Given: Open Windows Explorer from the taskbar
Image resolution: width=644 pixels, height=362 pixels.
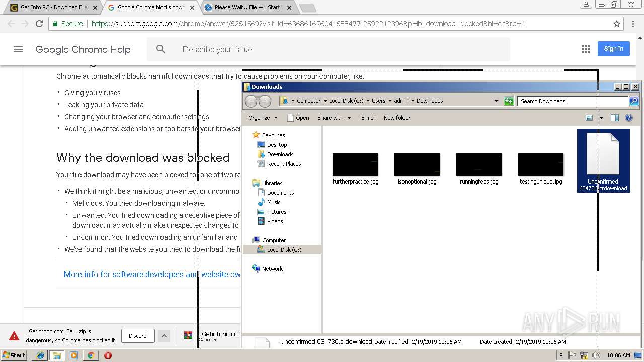Looking at the screenshot, I should (57, 355).
